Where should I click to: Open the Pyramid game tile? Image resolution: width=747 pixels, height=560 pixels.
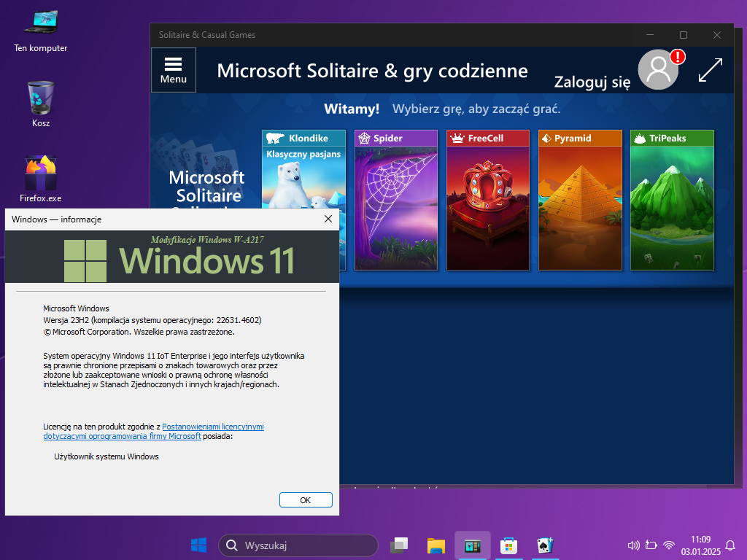click(x=580, y=200)
